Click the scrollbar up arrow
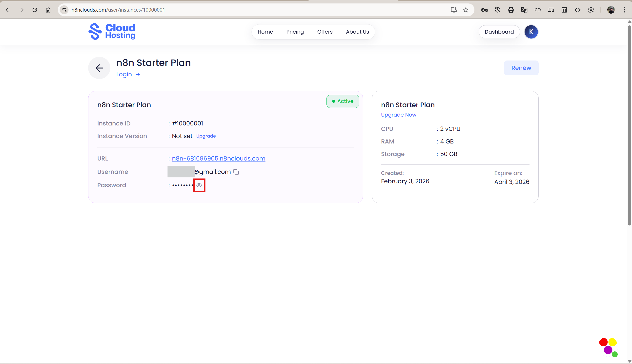Screen dimensions: 632x364 [630, 22]
